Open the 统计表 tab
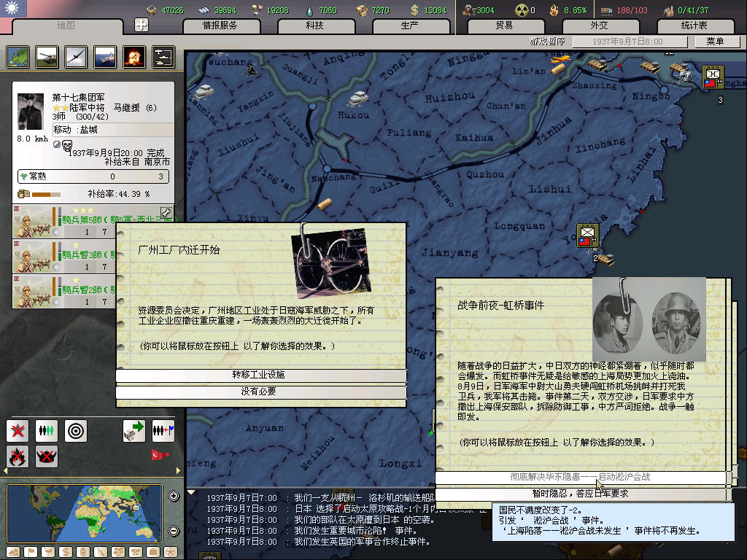Screen dimensions: 747x560 [x=694, y=26]
